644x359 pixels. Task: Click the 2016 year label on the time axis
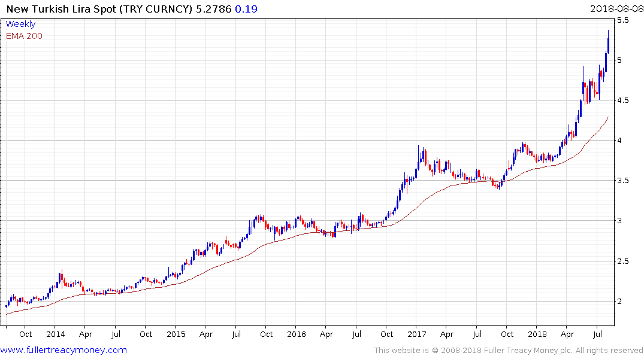(x=297, y=334)
